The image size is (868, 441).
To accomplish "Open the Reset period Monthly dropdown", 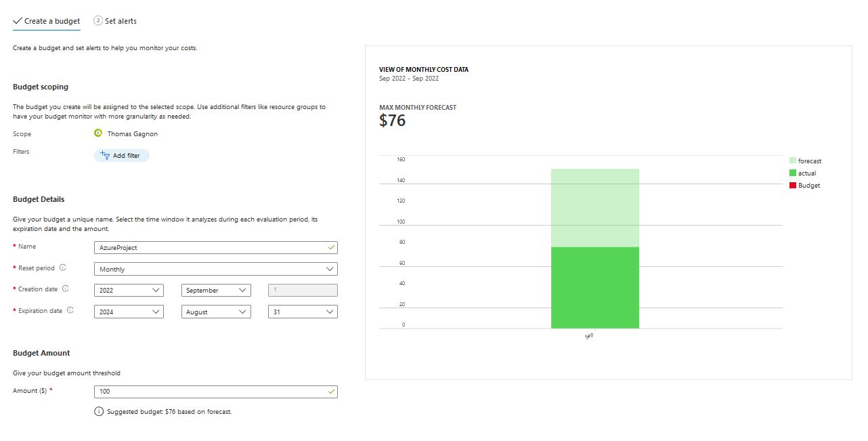I will pyautogui.click(x=215, y=269).
